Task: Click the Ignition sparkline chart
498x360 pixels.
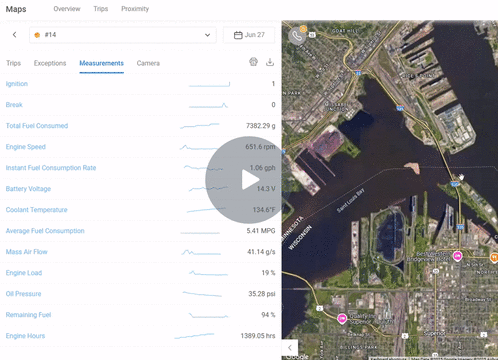Action: coord(209,84)
